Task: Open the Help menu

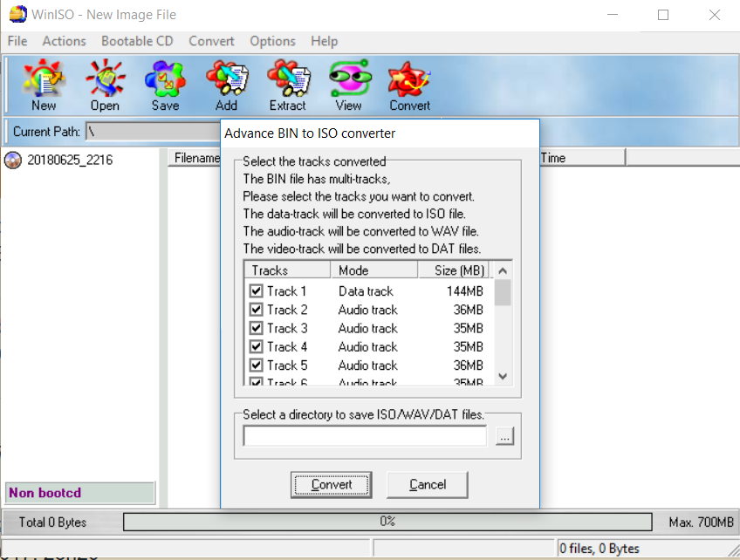Action: pyautogui.click(x=325, y=41)
